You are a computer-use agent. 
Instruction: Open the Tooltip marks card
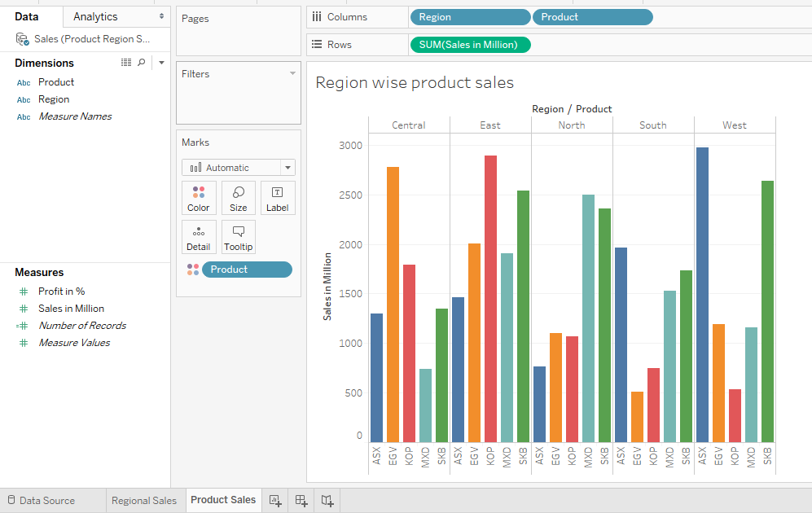pos(238,237)
